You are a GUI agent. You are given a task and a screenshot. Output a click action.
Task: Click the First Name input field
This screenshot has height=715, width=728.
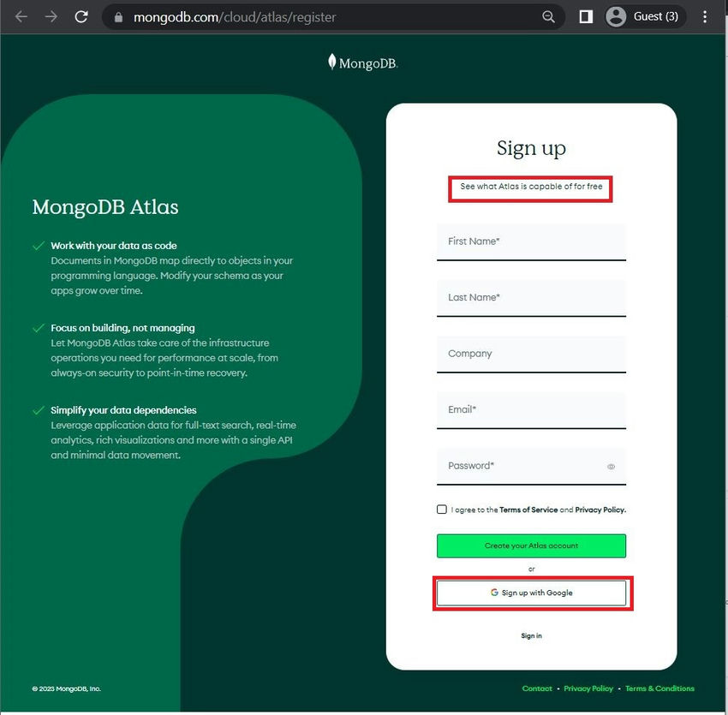(531, 241)
